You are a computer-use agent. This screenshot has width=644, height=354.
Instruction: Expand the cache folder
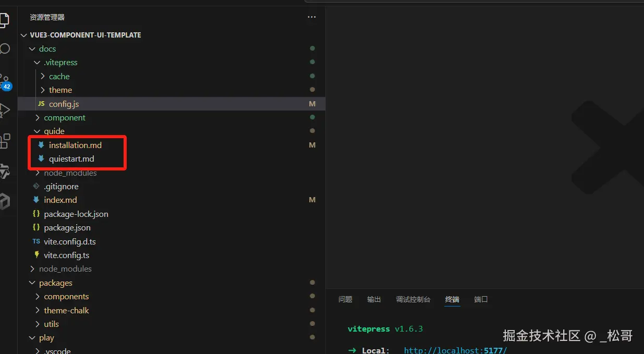43,76
